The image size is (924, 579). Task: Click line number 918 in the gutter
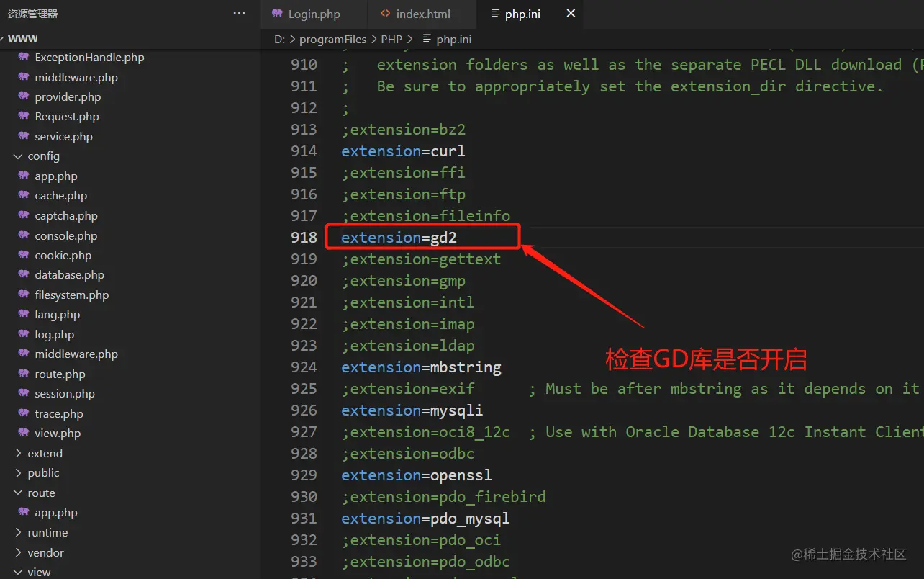pyautogui.click(x=304, y=237)
